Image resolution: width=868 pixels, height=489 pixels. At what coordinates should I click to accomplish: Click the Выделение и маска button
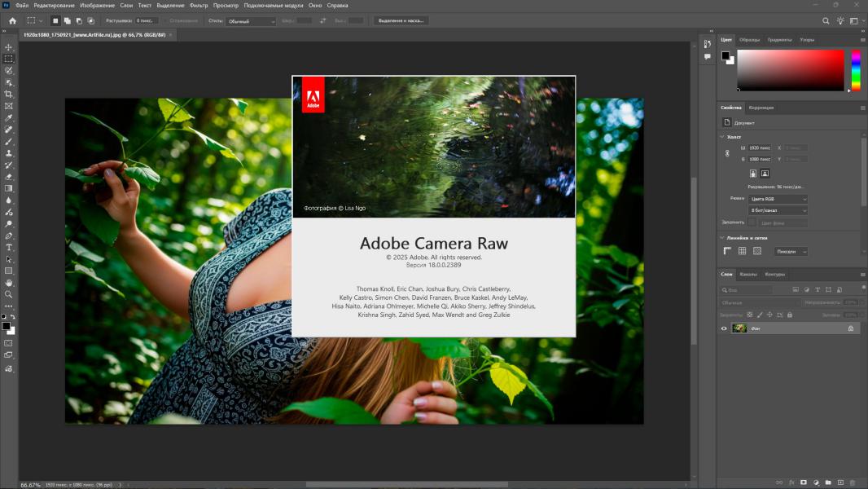coord(401,20)
